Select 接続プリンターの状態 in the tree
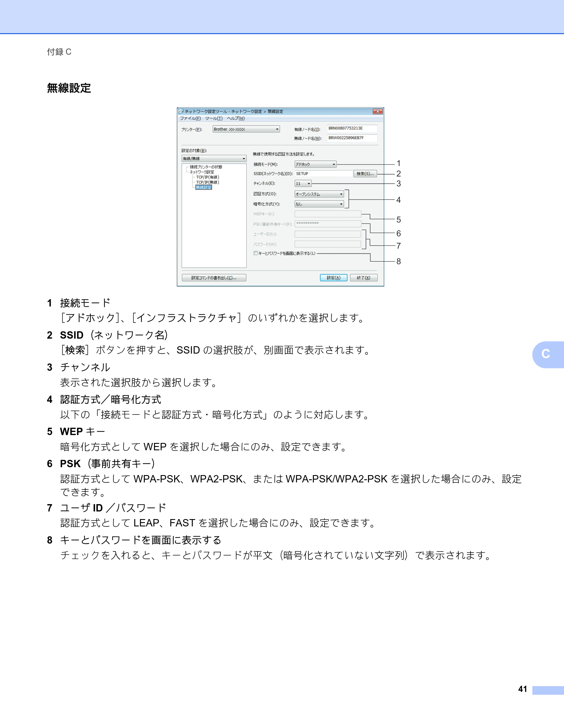564x728 pixels. 206,167
